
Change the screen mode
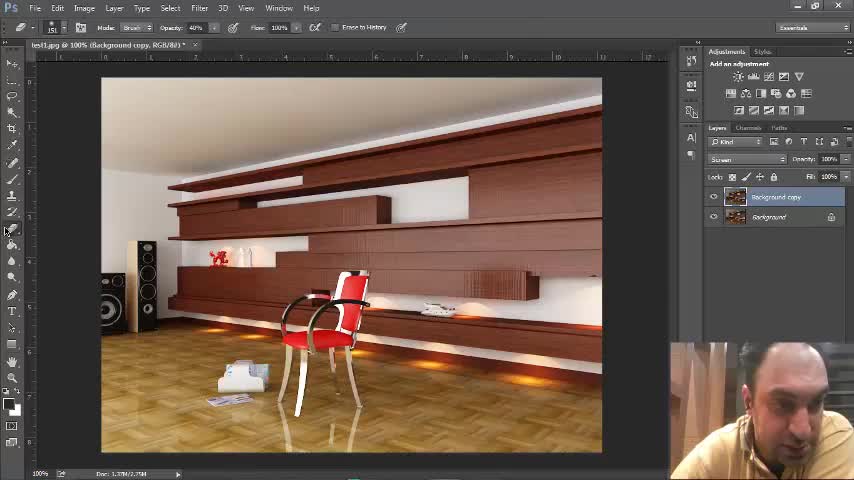(11, 442)
